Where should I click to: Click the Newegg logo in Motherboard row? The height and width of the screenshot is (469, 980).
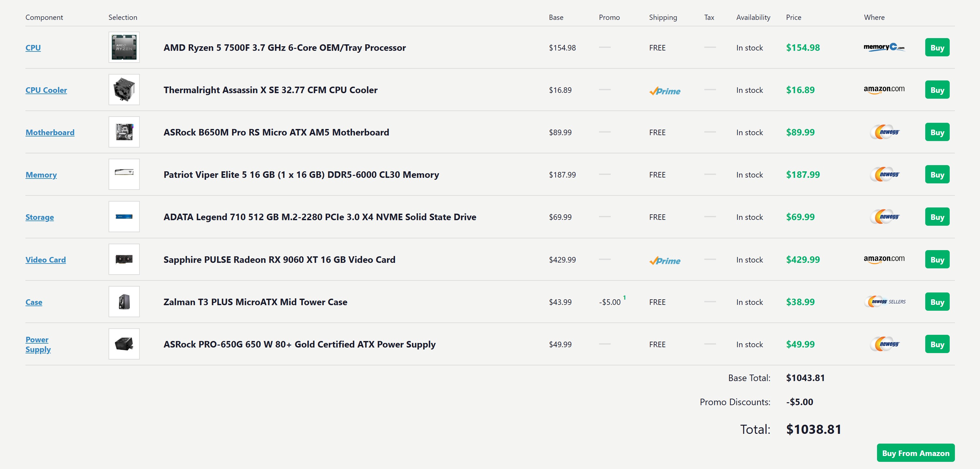tap(885, 132)
